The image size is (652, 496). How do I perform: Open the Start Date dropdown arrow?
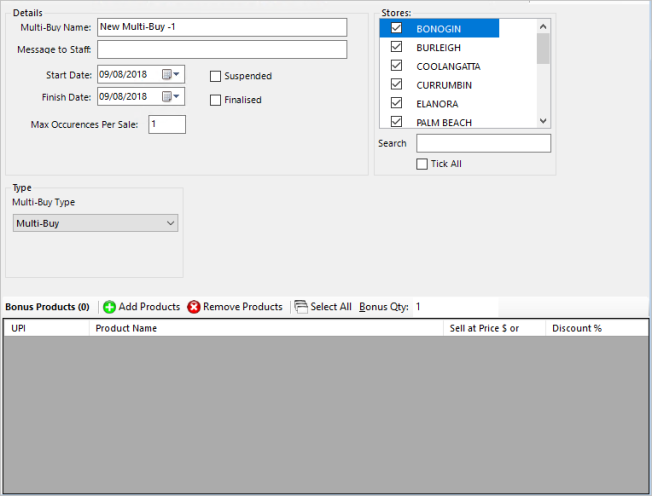(x=178, y=74)
